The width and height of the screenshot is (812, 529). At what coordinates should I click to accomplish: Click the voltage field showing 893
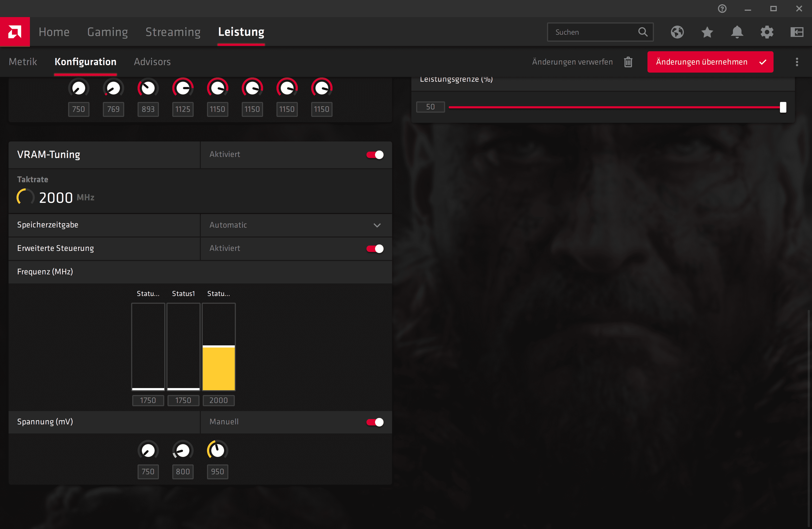148,109
